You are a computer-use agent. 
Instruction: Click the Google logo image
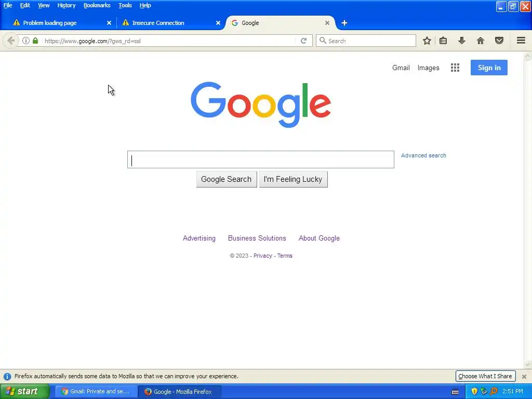tap(261, 104)
